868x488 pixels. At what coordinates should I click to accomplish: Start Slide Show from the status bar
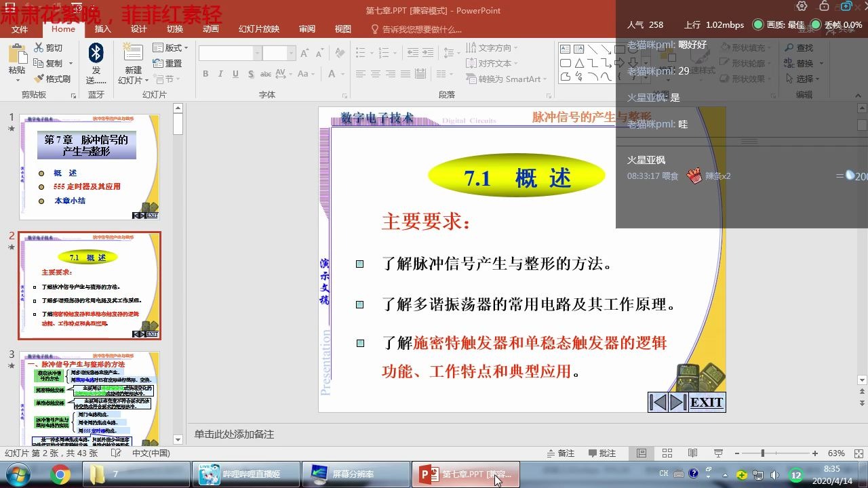point(719,453)
